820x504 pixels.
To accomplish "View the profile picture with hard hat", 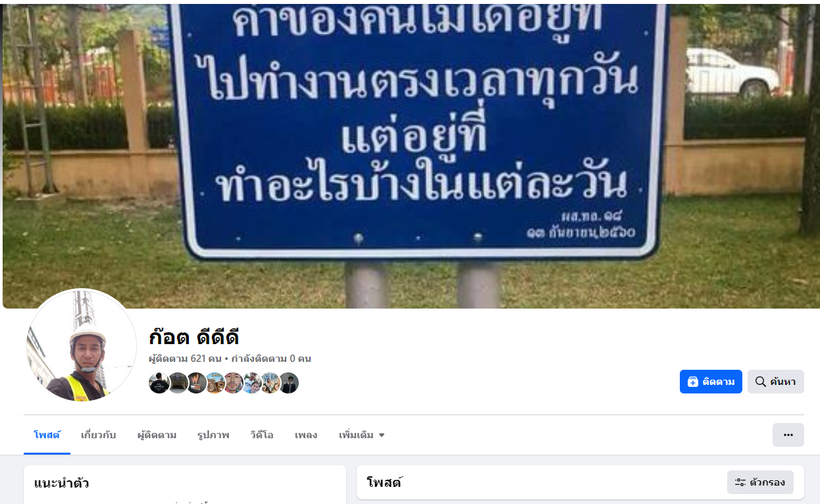I will pyautogui.click(x=82, y=345).
